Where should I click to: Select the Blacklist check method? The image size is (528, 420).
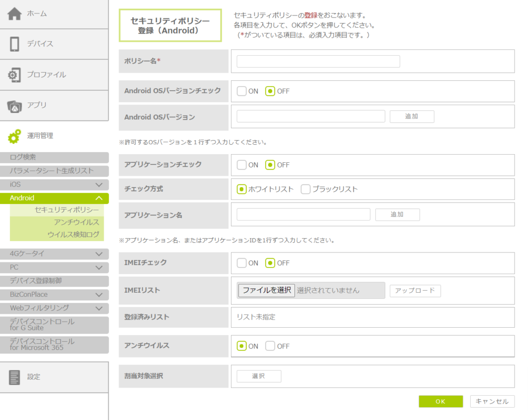tap(306, 189)
